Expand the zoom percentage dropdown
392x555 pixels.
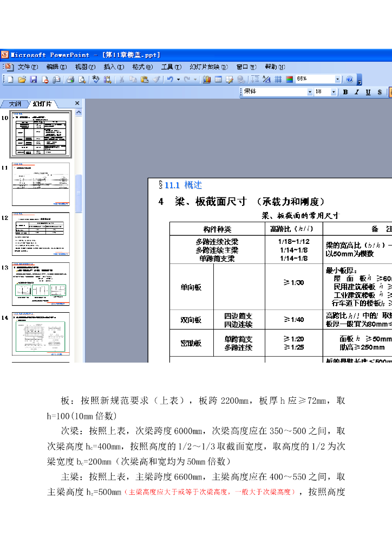337,80
